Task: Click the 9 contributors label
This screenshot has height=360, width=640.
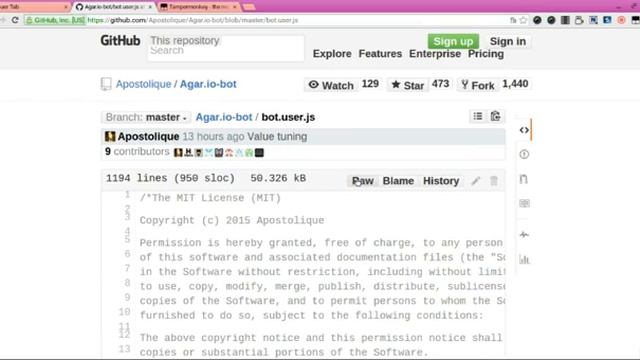Action: pyautogui.click(x=137, y=151)
